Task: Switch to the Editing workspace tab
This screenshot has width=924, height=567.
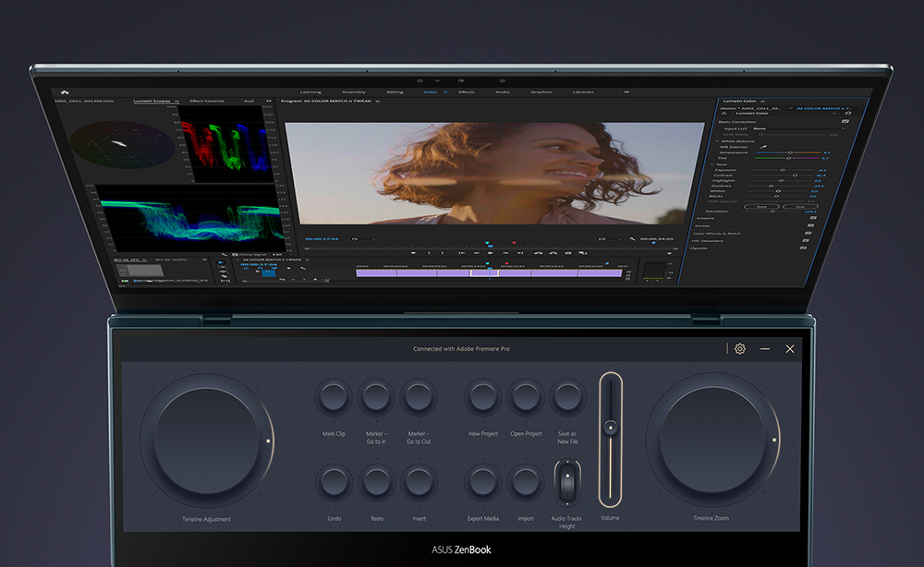Action: (395, 92)
